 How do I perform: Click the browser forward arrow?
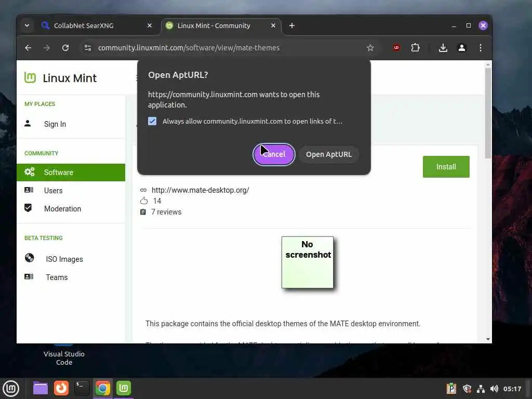(x=47, y=48)
